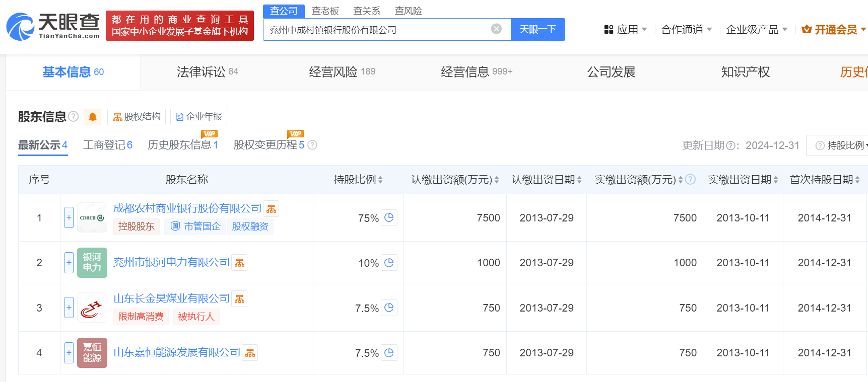Click the 天眼一下 search button

[538, 29]
